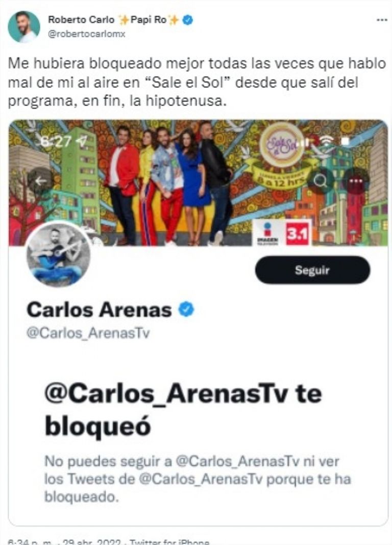Click the blue verified badge beside Papi Ro
The width and height of the screenshot is (392, 545).
click(188, 20)
